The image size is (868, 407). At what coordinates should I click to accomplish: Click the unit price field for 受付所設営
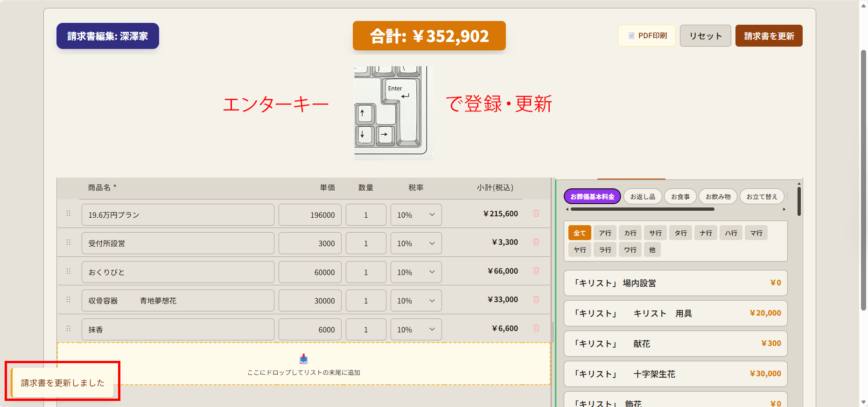click(310, 243)
